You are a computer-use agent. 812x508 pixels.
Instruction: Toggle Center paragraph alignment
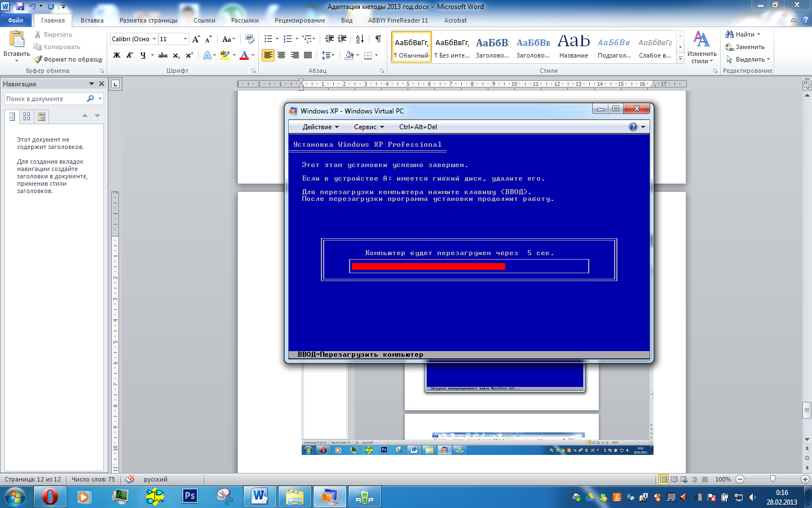[x=281, y=55]
